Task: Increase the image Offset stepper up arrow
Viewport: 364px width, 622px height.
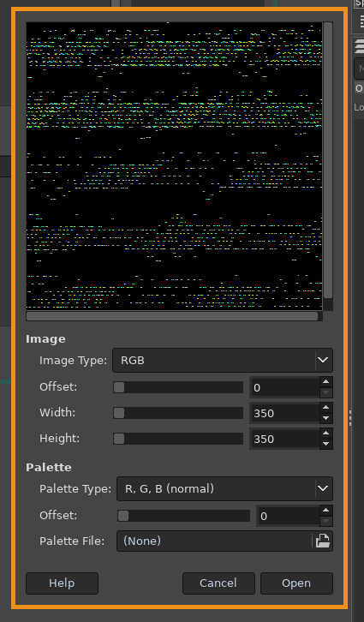Action: coord(326,382)
